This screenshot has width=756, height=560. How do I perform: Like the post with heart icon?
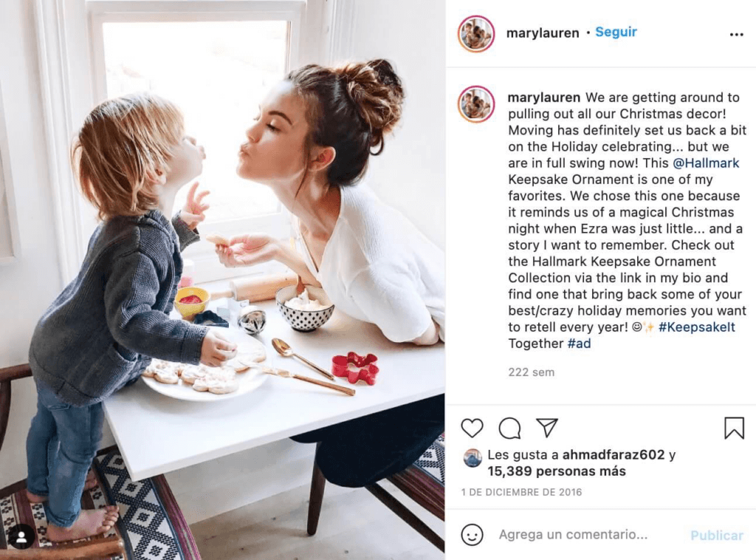472,428
